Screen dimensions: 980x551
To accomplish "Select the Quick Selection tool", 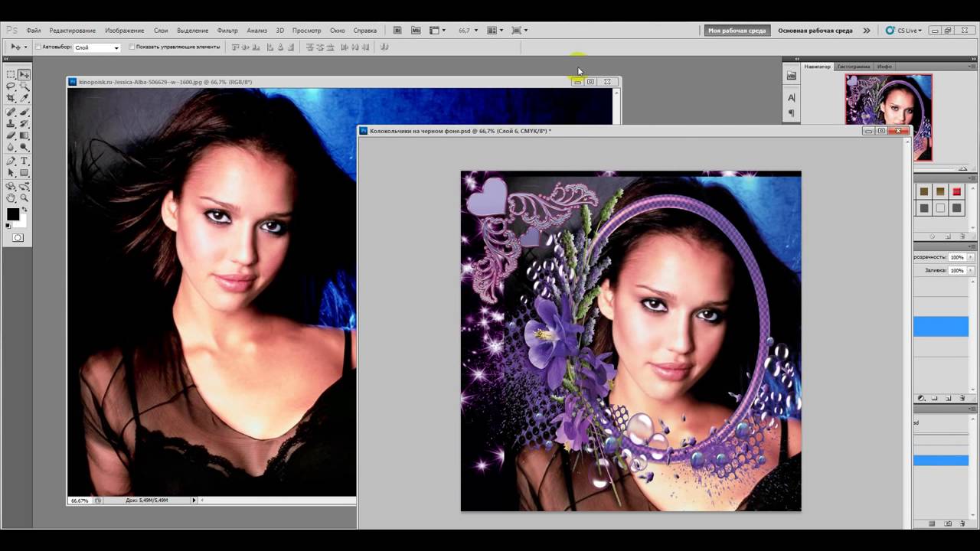I will tap(24, 86).
